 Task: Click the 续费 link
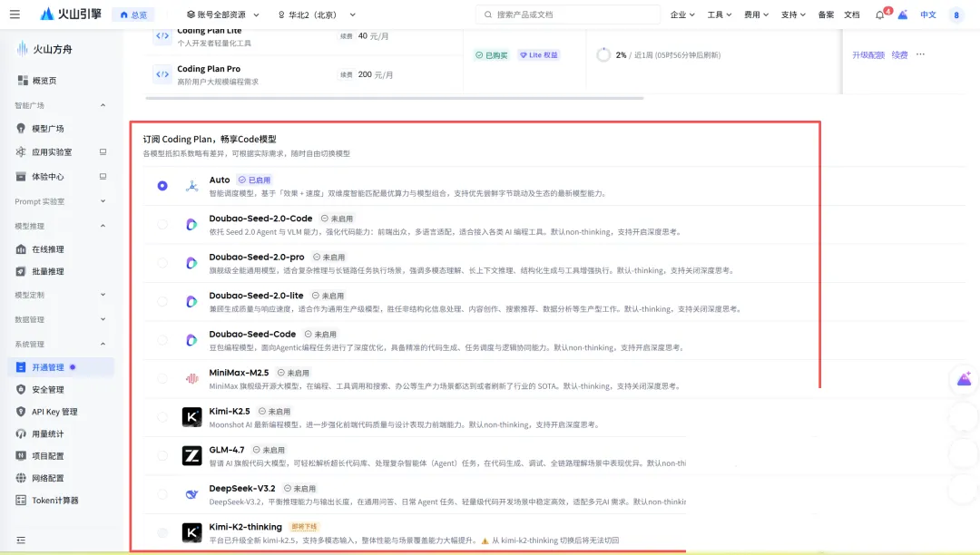899,55
